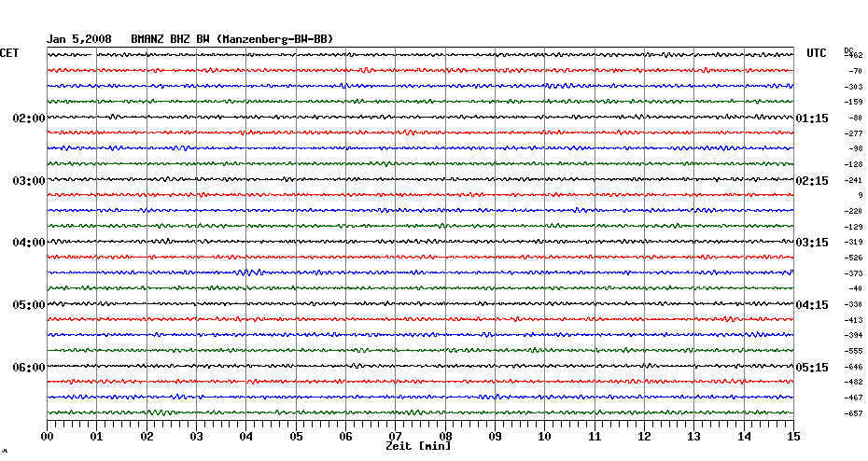Select the station title 'BMANZ BHZ BW (Manzenberg-BW-BB)'
This screenshot has height=461, width=868.
click(x=232, y=39)
